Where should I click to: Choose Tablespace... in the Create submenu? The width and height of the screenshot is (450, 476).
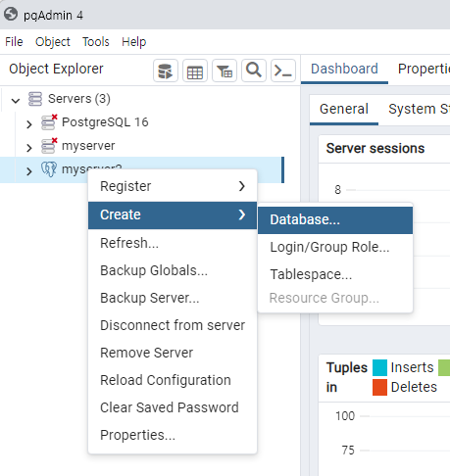(335, 274)
